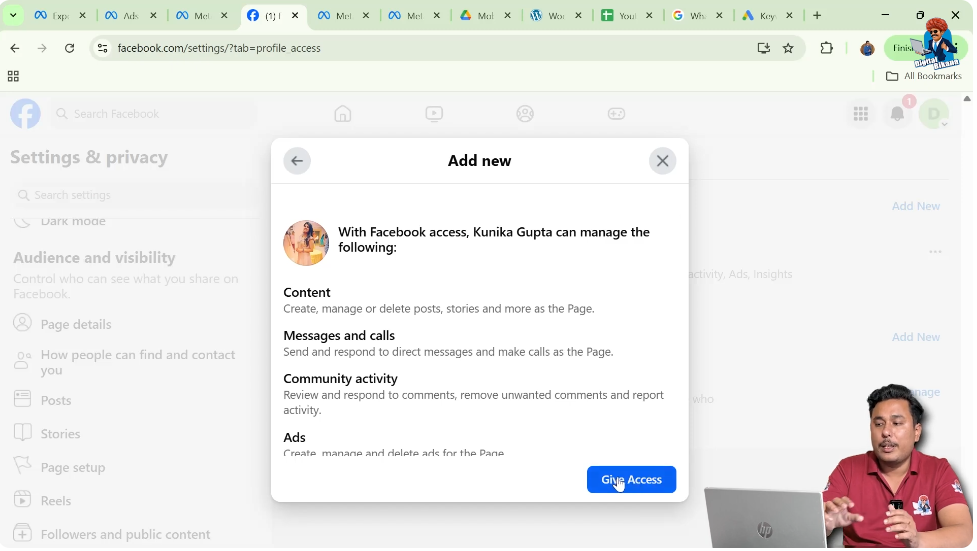Image resolution: width=977 pixels, height=551 pixels.
Task: Open Followers and public content
Action: pyautogui.click(x=126, y=535)
